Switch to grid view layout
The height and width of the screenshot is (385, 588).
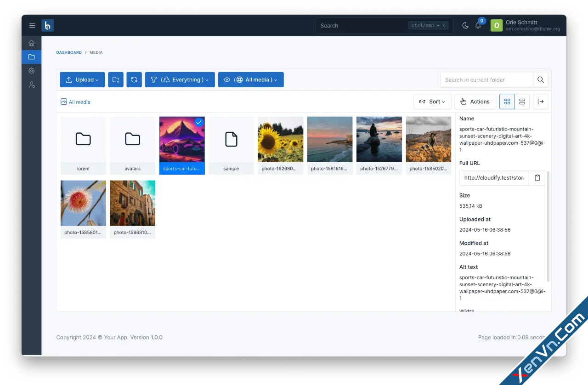[x=507, y=102]
